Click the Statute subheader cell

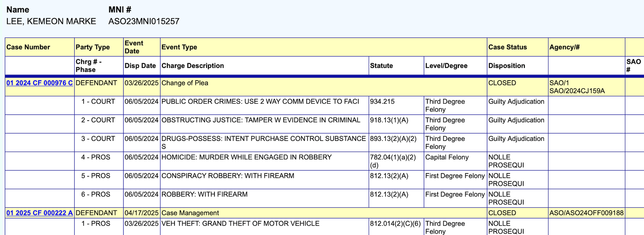381,66
